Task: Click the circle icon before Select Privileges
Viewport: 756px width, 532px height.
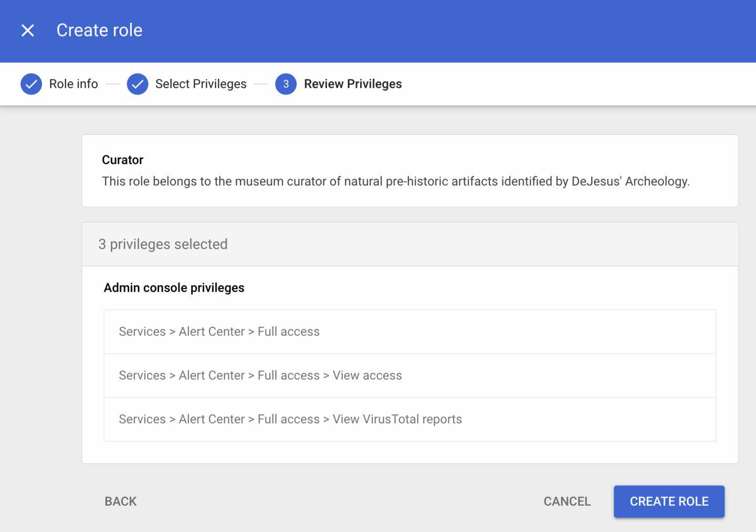Action: pyautogui.click(x=138, y=84)
